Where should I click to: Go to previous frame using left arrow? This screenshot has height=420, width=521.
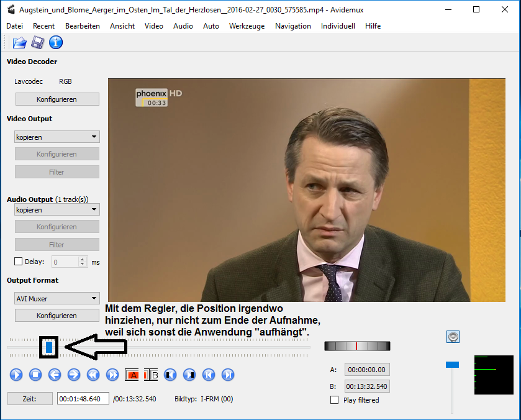pos(55,375)
